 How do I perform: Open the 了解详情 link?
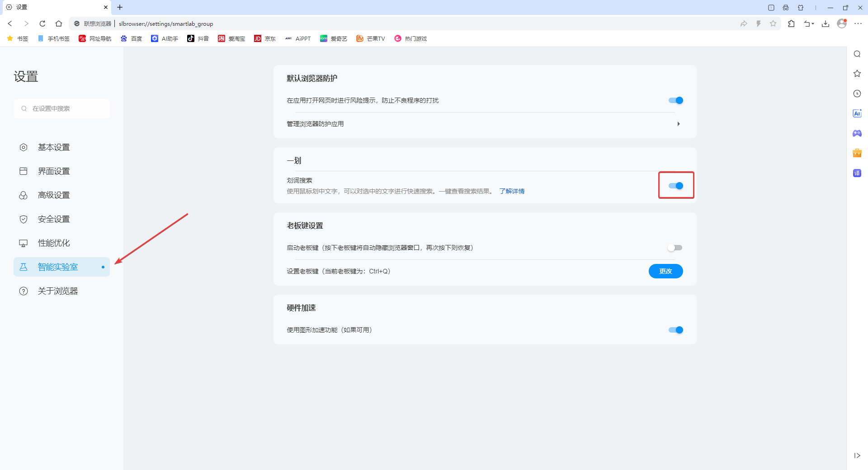[x=512, y=191]
